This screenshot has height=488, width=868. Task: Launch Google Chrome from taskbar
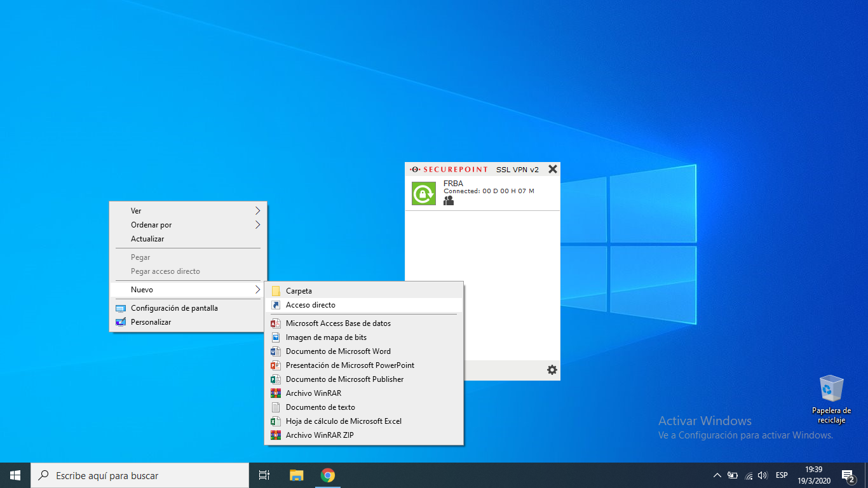click(327, 475)
